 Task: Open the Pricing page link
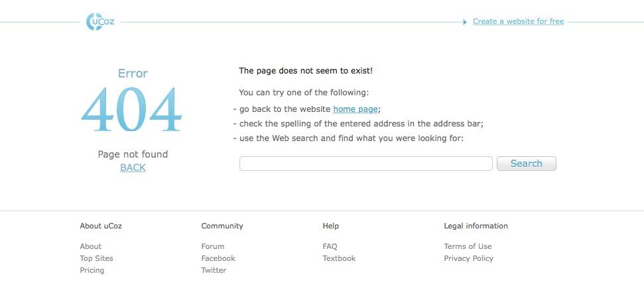tap(92, 270)
